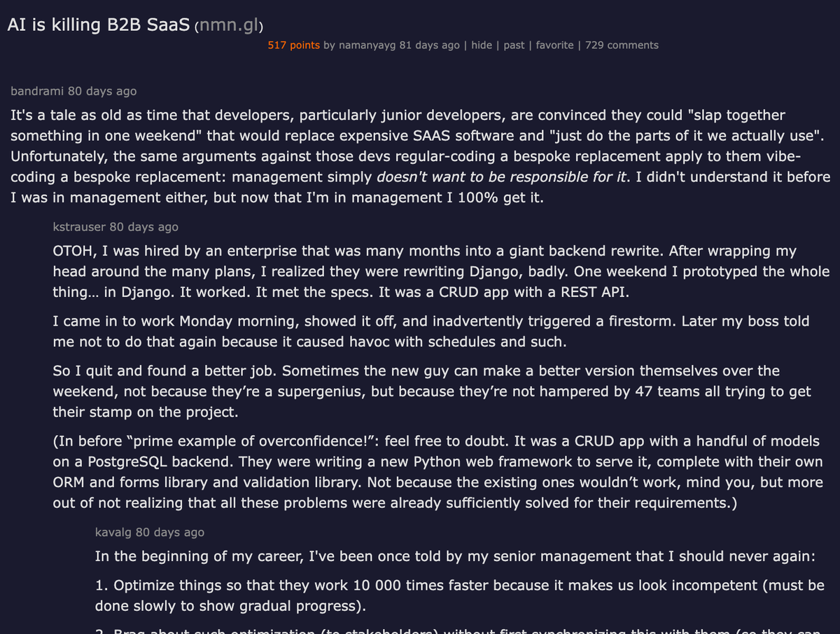Open commenter kavalg's profile
The width and height of the screenshot is (840, 634).
pyautogui.click(x=113, y=532)
